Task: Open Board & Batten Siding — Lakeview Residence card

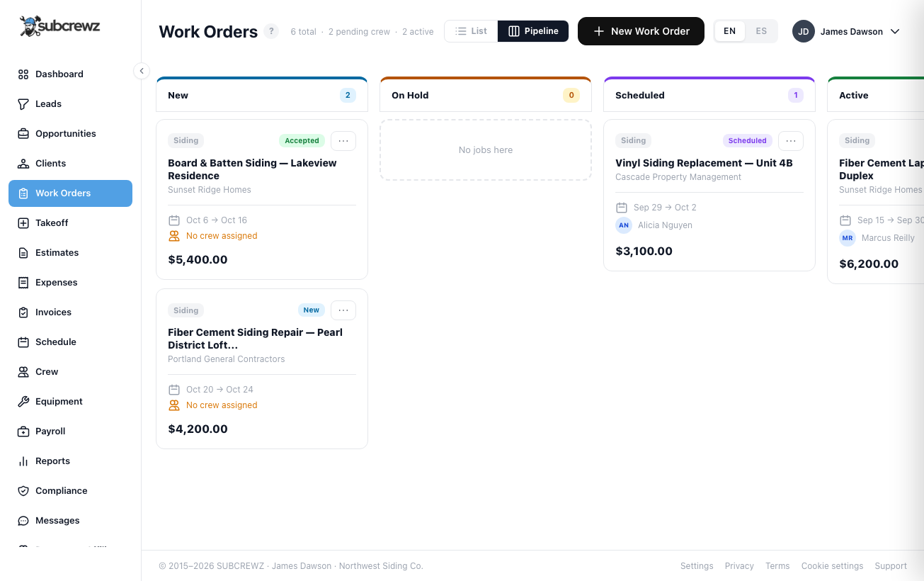Action: click(262, 200)
